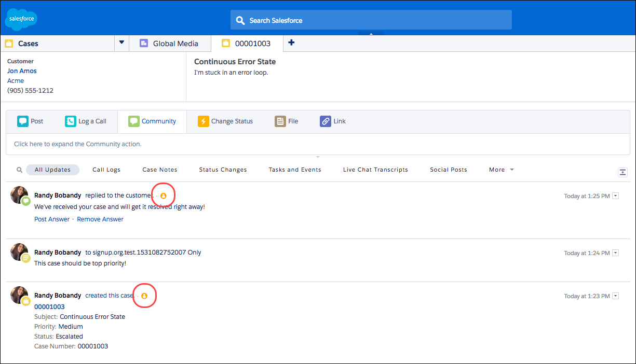636x364 pixels.
Task: Click the Continuous Error State heading
Action: pyautogui.click(x=235, y=62)
